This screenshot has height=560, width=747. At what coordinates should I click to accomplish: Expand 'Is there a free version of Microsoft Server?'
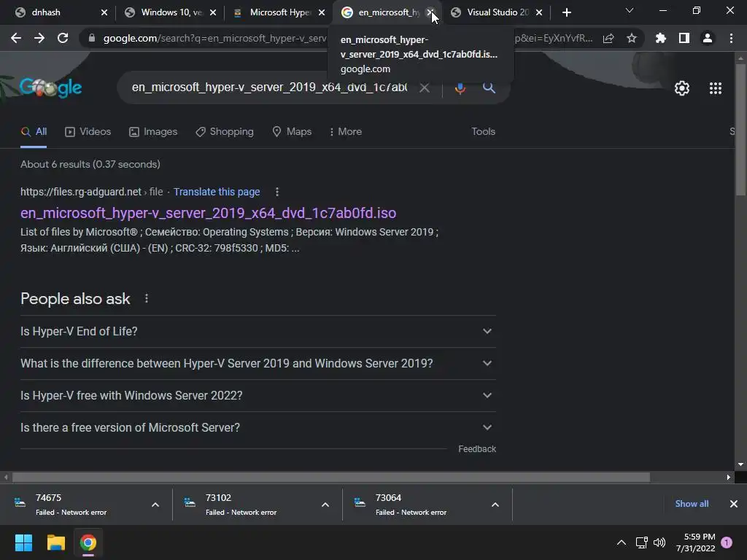click(258, 427)
